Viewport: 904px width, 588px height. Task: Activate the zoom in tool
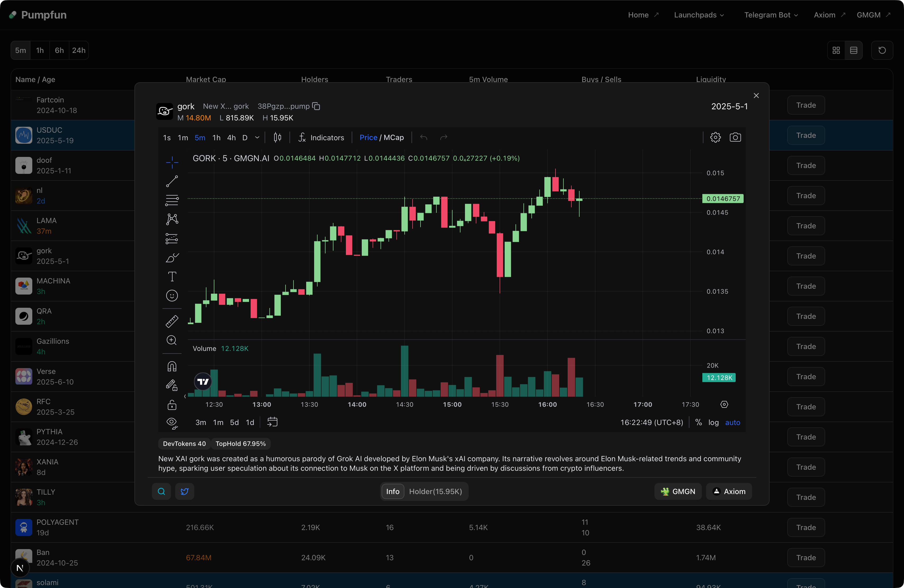pyautogui.click(x=172, y=340)
